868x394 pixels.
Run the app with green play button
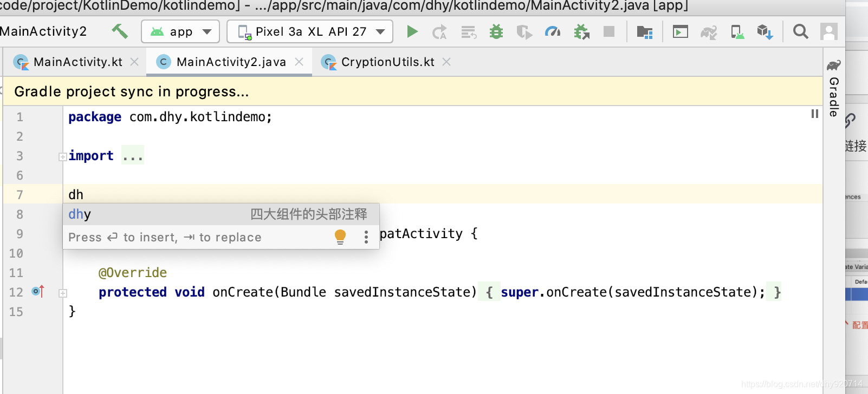coord(412,31)
